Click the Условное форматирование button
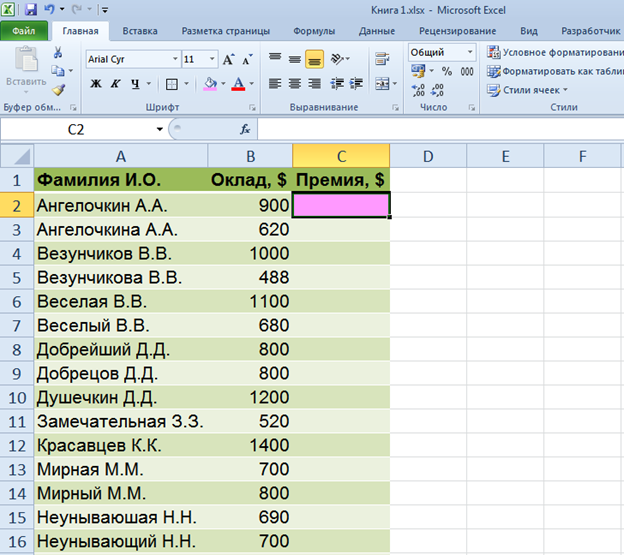Image resolution: width=624 pixels, height=555 pixels. [x=551, y=52]
